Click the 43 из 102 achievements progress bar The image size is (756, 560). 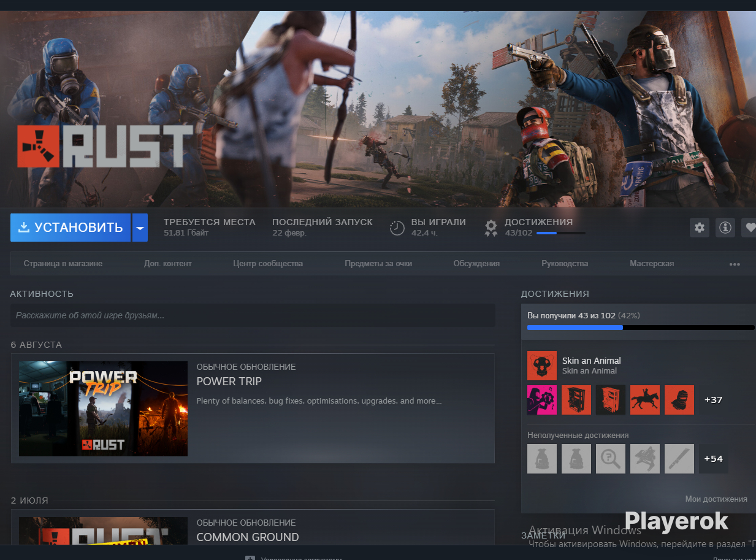(641, 328)
